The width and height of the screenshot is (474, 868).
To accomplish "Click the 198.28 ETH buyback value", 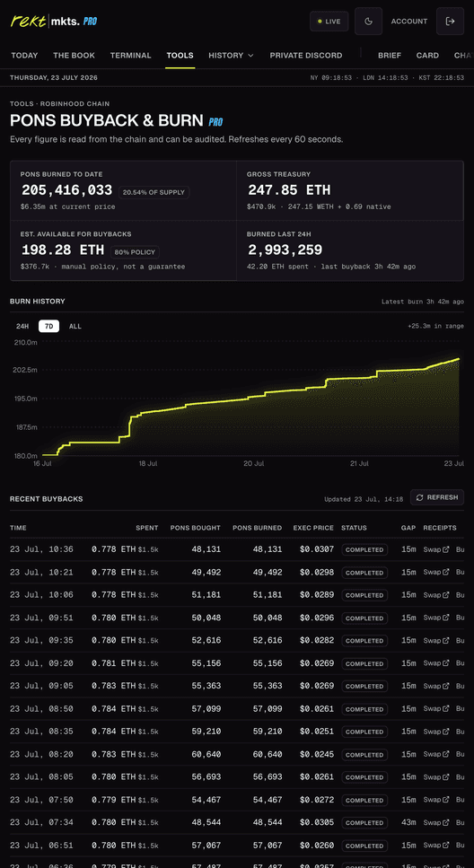I will 63,250.
